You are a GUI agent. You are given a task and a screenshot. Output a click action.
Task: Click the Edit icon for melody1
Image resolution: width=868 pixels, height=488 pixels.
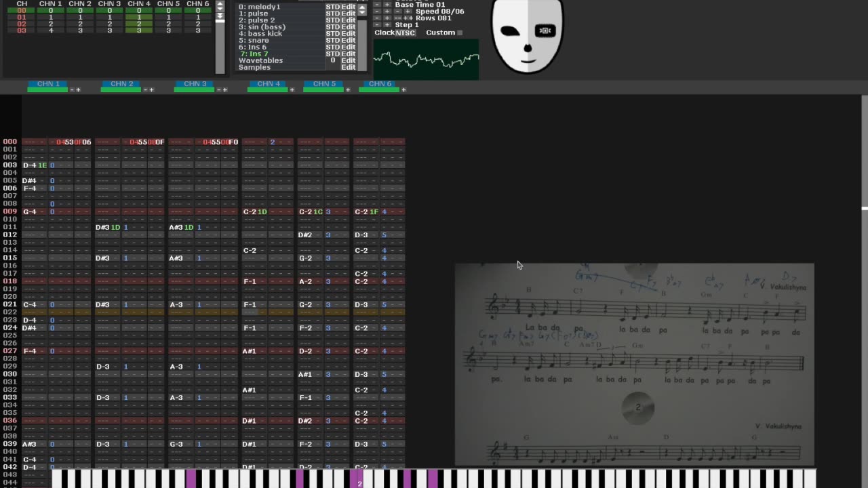[x=348, y=7]
